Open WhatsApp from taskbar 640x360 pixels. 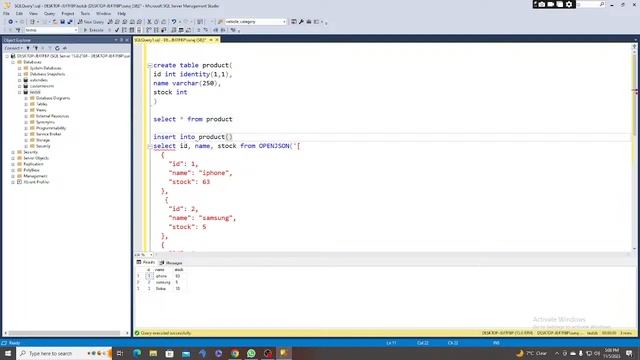(x=251, y=353)
